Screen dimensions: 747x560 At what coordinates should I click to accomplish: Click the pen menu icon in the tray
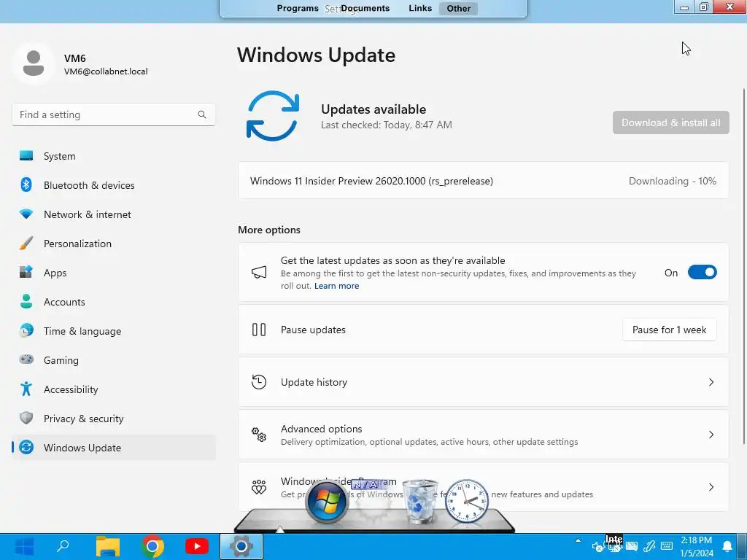649,546
